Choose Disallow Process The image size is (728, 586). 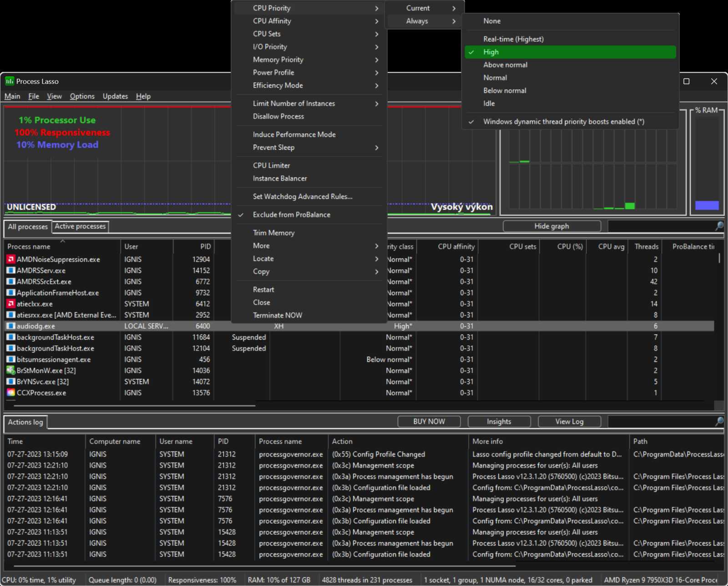click(x=309, y=116)
